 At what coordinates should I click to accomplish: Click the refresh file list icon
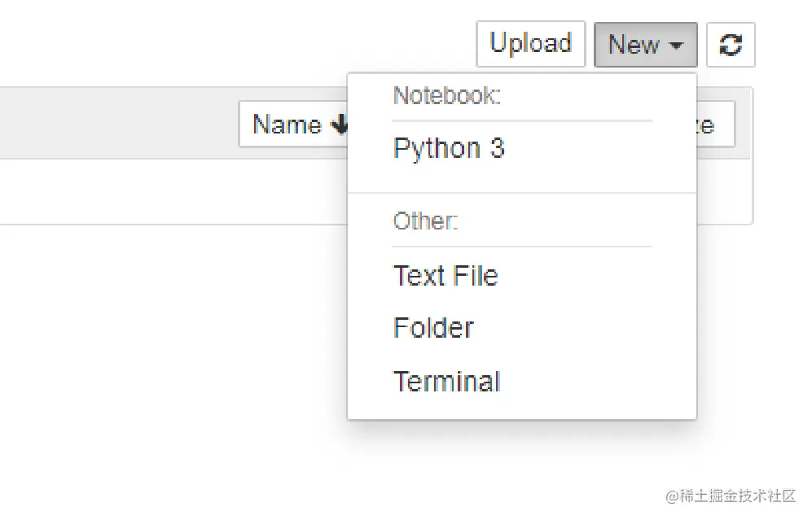[x=731, y=45]
